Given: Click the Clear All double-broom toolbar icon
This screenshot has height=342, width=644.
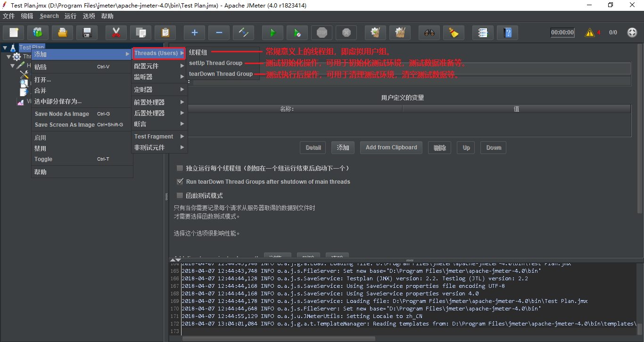Looking at the screenshot, I should 400,33.
